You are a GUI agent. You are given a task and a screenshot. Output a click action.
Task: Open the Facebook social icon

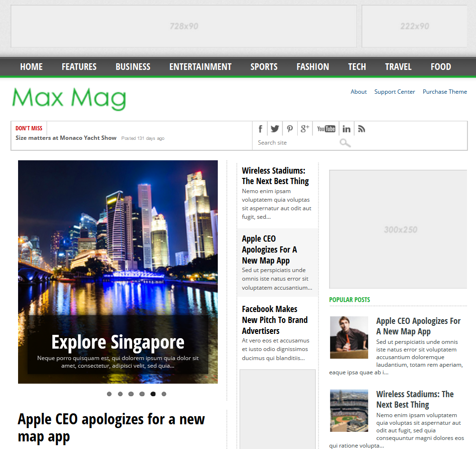coord(260,129)
